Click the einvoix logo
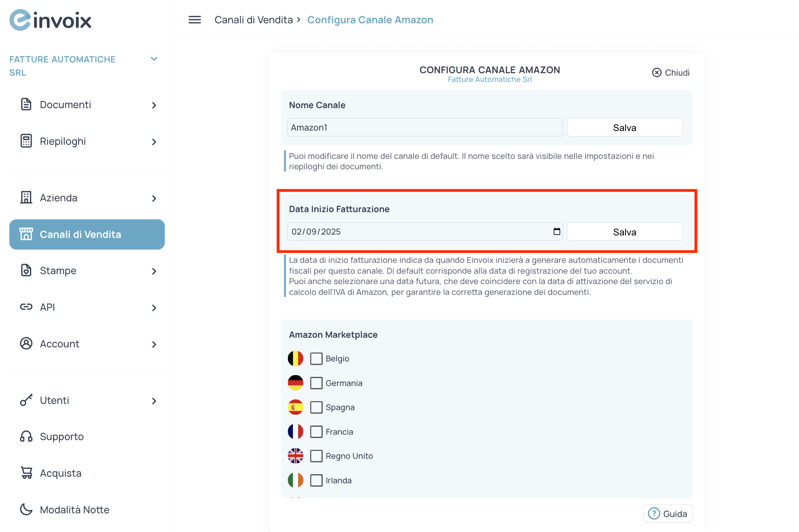799x532 pixels. (x=50, y=20)
